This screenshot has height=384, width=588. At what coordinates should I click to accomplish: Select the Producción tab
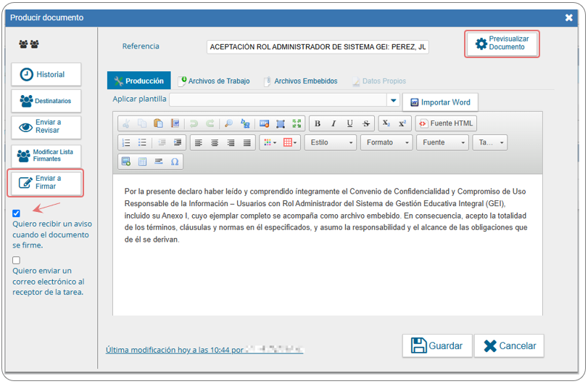point(138,81)
